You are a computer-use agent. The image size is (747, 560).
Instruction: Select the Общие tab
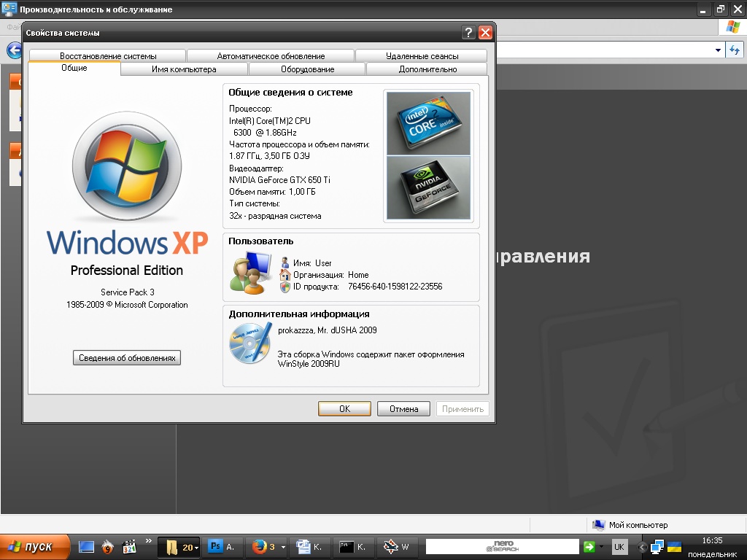click(x=74, y=68)
